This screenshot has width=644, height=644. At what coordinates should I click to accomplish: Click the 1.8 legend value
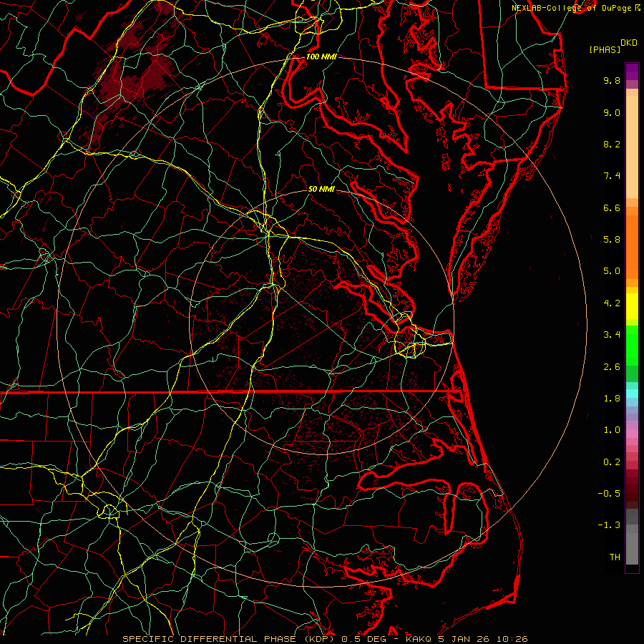[612, 399]
